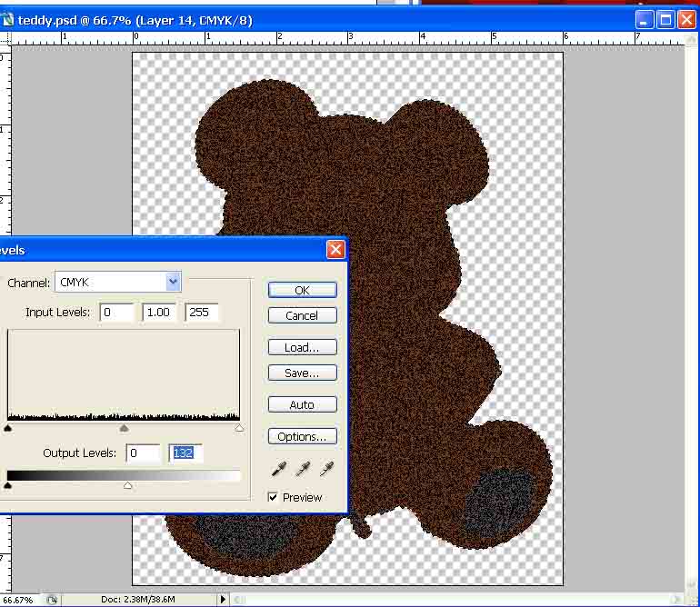Select the gray point eyedropper
This screenshot has height=607, width=700.
point(304,468)
